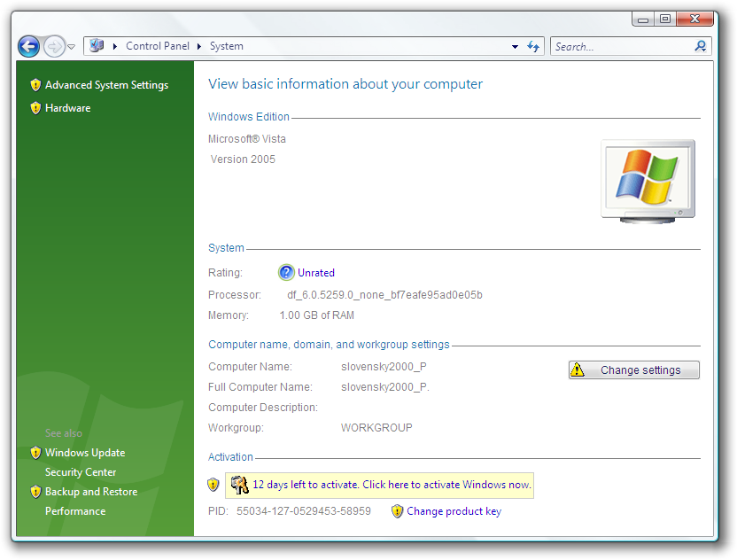737x560 pixels.
Task: Click the grayed Forward arrow button
Action: pos(54,47)
